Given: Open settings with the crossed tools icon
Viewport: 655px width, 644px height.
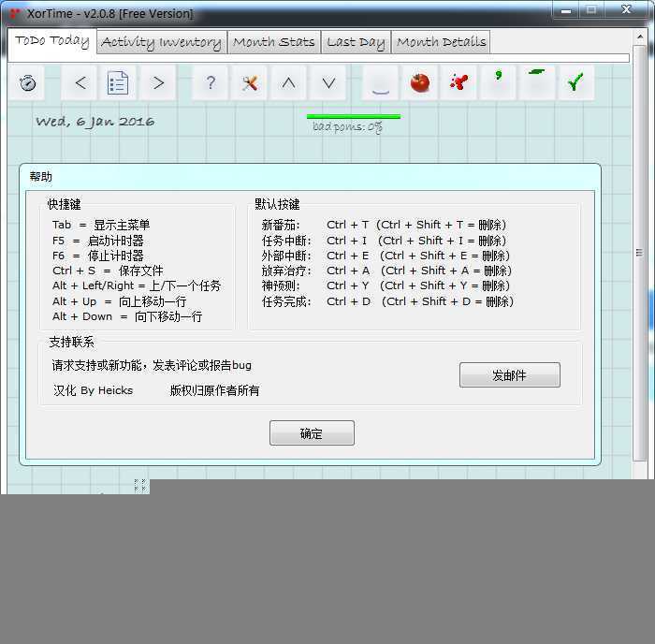Looking at the screenshot, I should 250,83.
